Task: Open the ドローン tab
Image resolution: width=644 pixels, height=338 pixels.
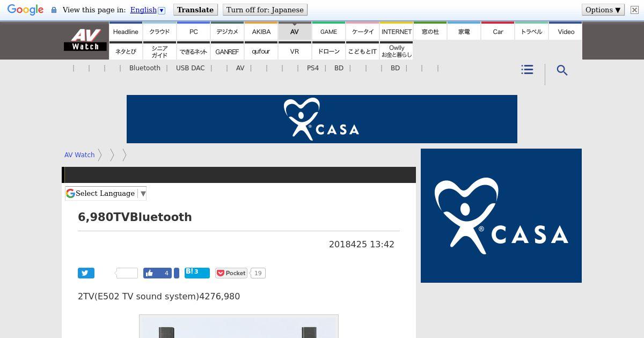Action: (328, 52)
